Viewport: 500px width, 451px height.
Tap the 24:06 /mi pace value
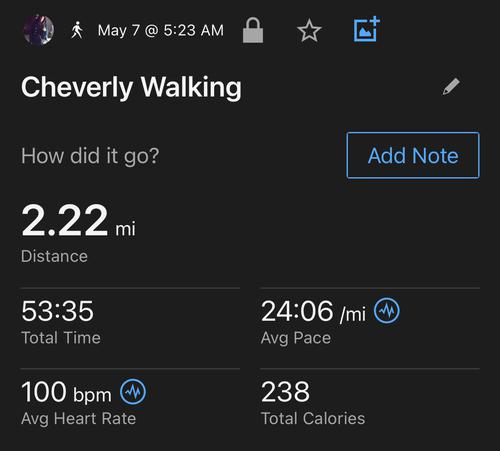pos(313,311)
